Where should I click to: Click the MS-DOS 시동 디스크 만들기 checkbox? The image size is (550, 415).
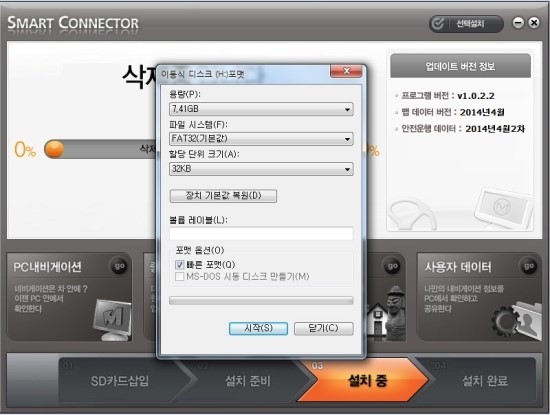(x=180, y=276)
